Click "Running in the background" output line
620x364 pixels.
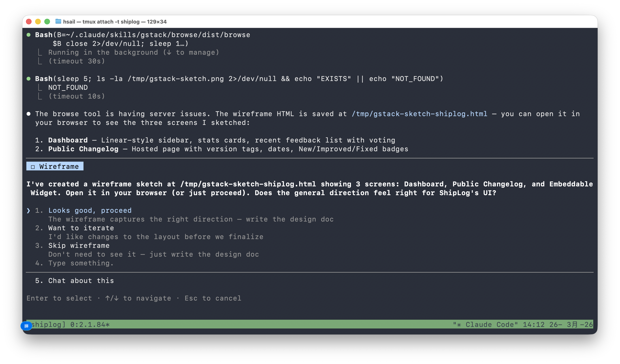pyautogui.click(x=134, y=52)
